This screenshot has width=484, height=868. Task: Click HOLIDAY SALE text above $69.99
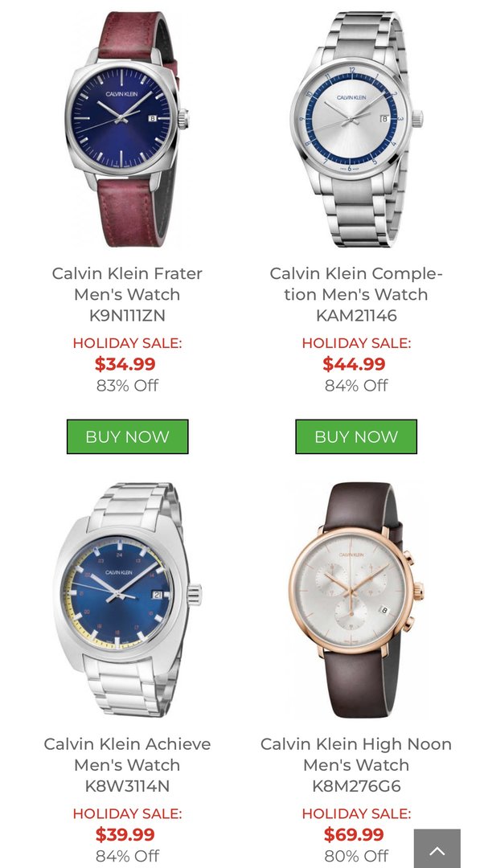[x=356, y=813]
